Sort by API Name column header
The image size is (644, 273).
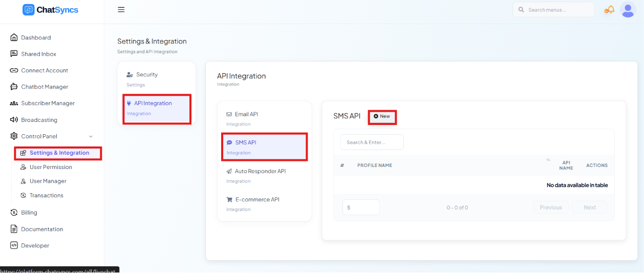click(x=566, y=165)
